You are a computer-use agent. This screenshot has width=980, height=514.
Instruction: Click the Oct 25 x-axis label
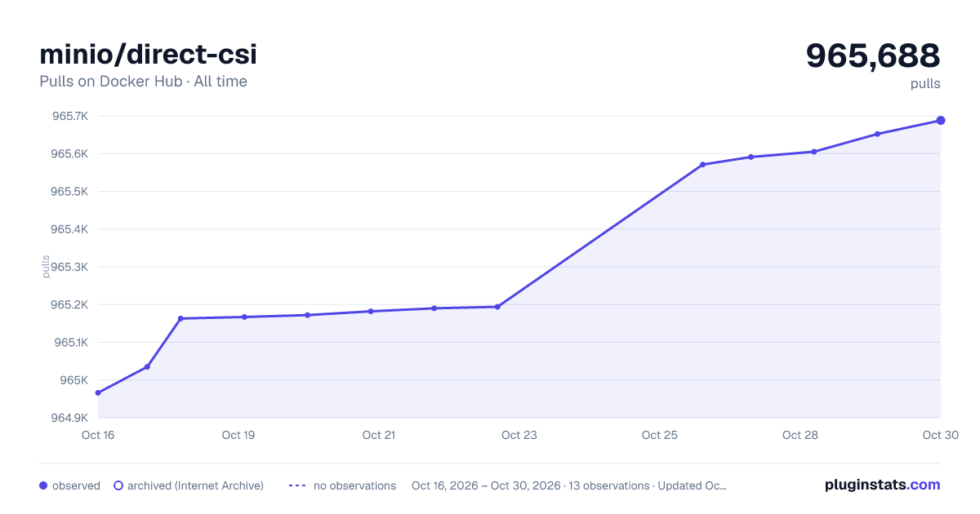[660, 435]
